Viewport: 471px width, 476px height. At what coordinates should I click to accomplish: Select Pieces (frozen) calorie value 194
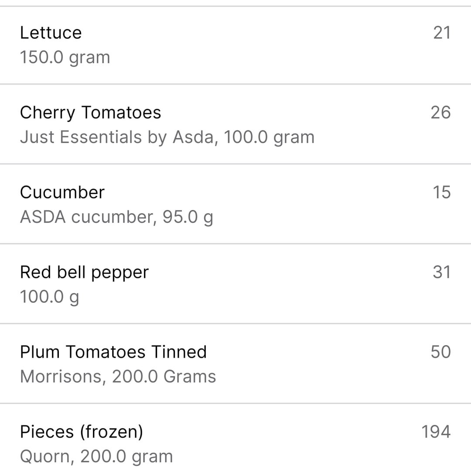pyautogui.click(x=436, y=432)
